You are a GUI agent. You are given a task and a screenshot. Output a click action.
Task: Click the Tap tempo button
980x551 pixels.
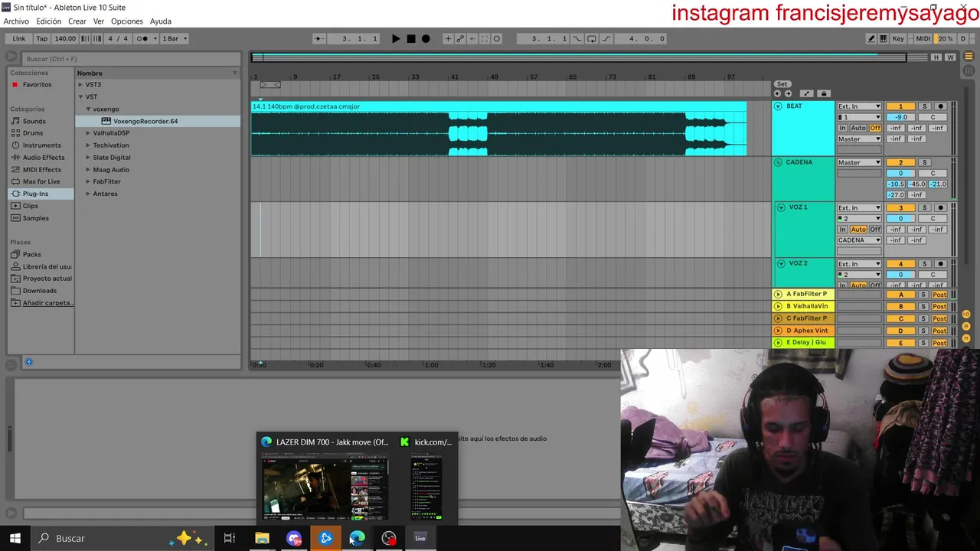click(41, 39)
